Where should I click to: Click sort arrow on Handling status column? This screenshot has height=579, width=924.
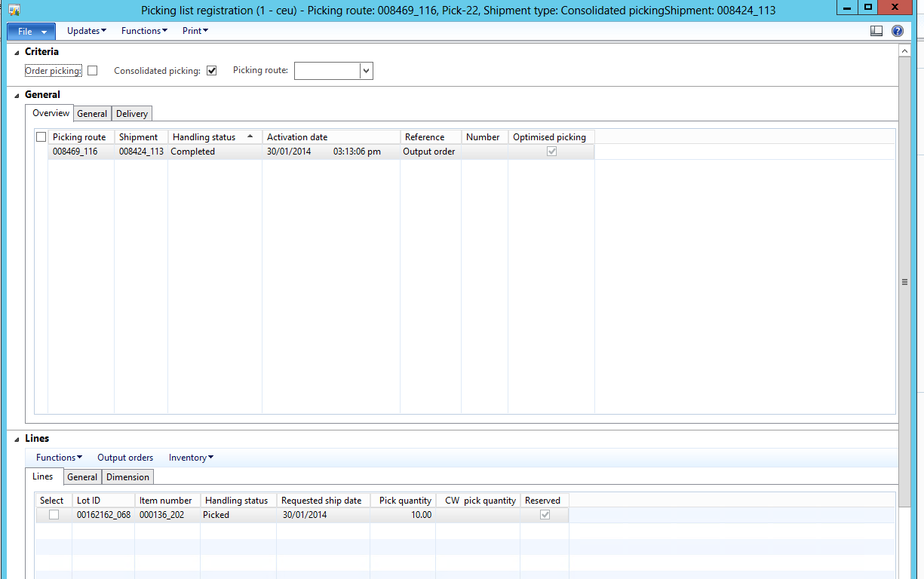click(250, 136)
